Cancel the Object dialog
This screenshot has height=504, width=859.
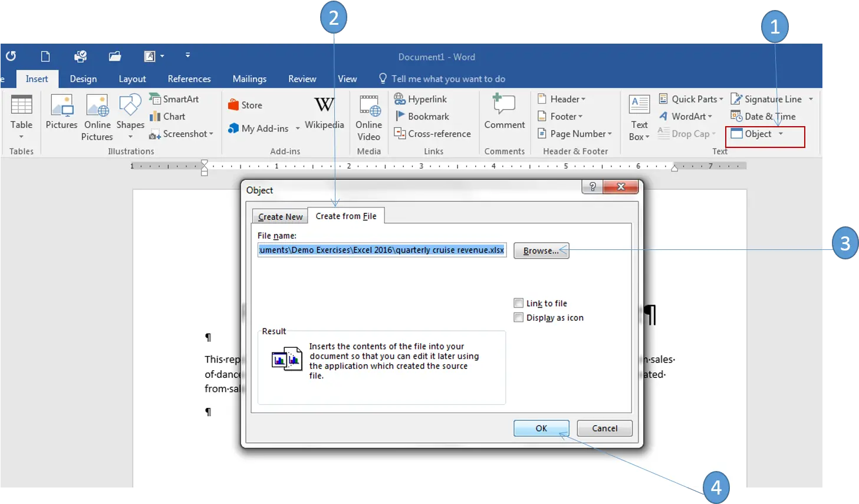click(604, 429)
